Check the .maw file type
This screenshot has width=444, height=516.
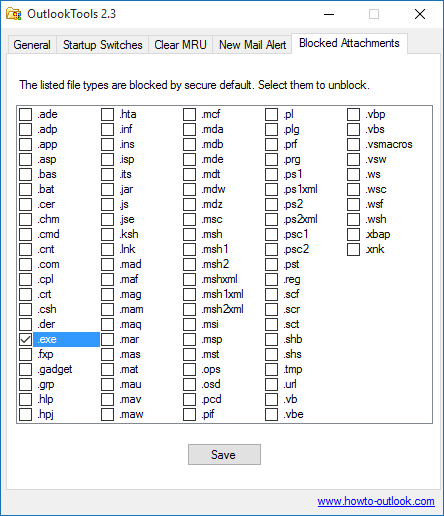(x=107, y=414)
